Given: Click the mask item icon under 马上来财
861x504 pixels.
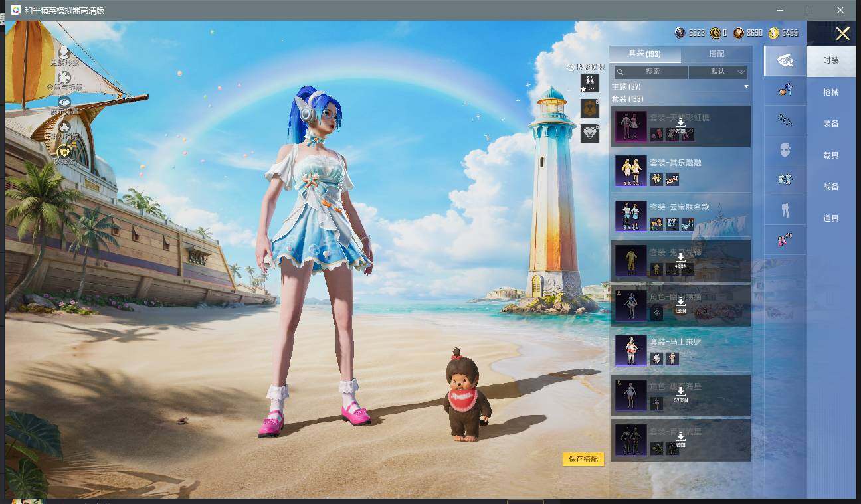Looking at the screenshot, I should click(x=656, y=359).
